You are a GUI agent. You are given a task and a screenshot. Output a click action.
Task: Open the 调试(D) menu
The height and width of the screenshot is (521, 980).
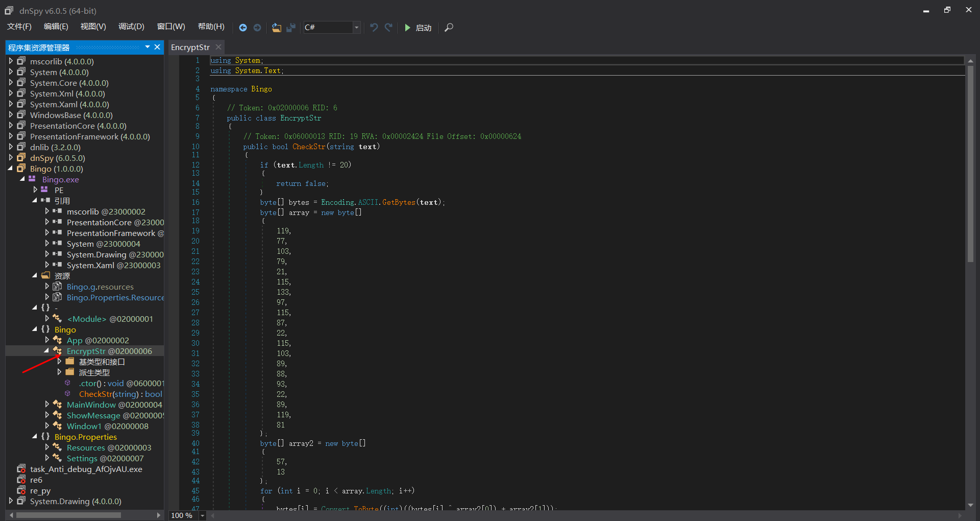point(132,27)
